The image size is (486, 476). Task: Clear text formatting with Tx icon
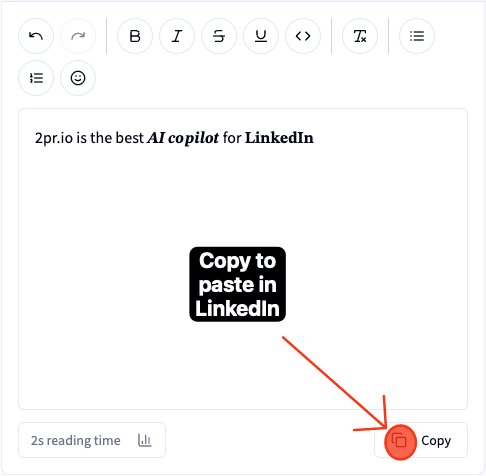pos(360,36)
